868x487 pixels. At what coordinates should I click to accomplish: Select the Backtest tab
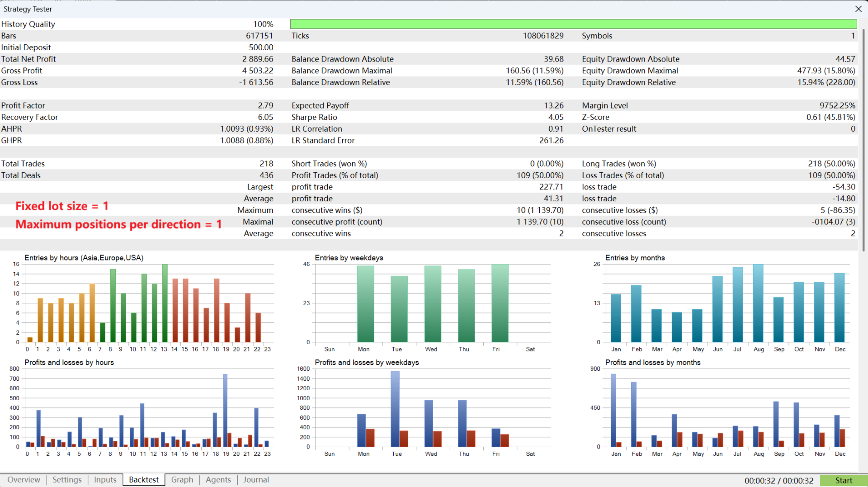[144, 480]
